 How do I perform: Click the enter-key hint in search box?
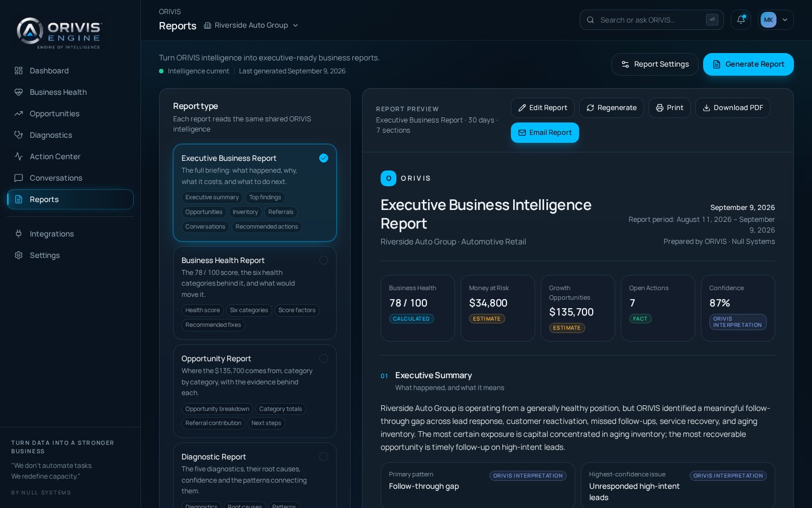tap(712, 20)
